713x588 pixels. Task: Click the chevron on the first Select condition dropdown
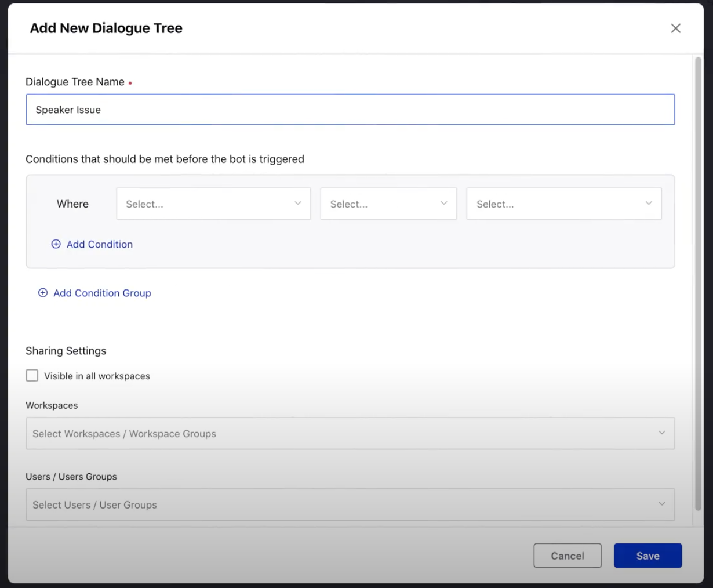(297, 204)
